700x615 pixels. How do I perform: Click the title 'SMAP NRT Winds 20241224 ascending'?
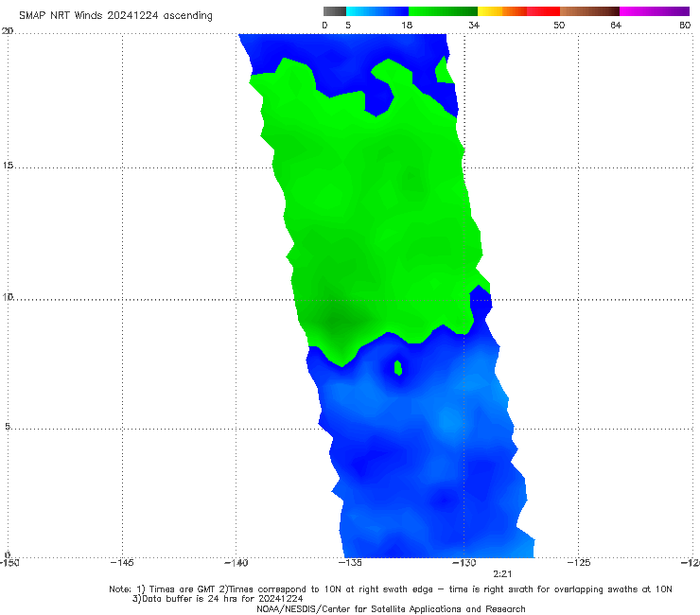(x=115, y=15)
